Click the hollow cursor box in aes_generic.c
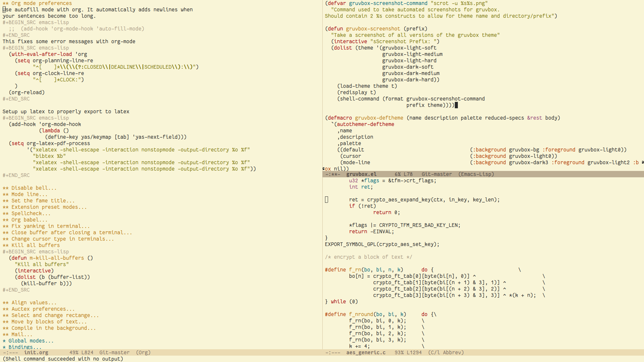Screen dimensions: 644x362 [x=326, y=200]
